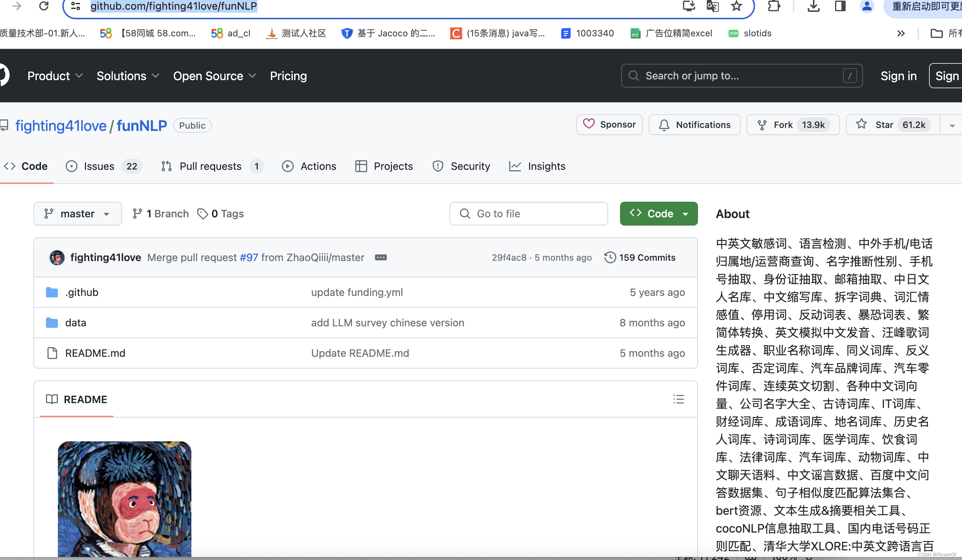Open the Pull requests tab
The height and width of the screenshot is (560, 962).
[x=210, y=167]
